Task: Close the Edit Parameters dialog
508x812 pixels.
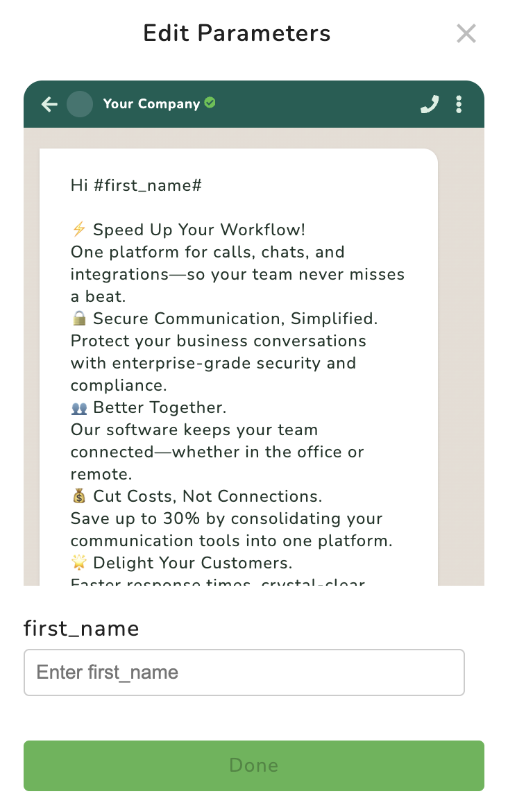Action: tap(466, 34)
